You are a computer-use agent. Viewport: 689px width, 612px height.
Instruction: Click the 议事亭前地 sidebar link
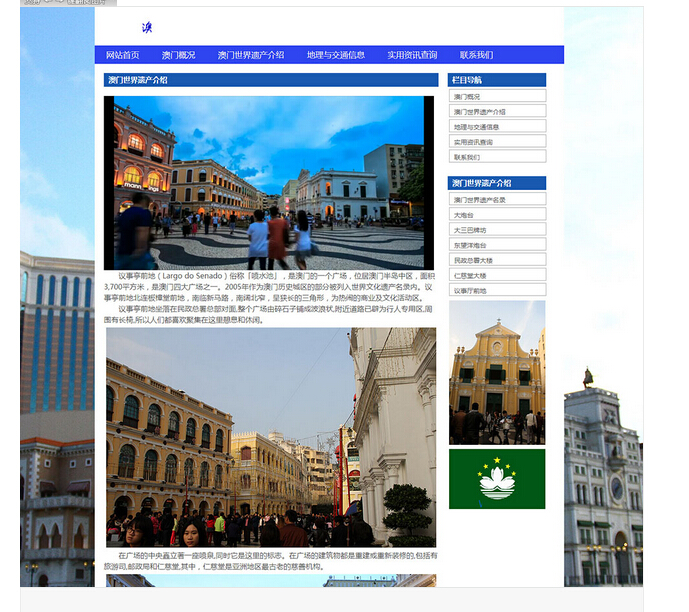(x=497, y=291)
